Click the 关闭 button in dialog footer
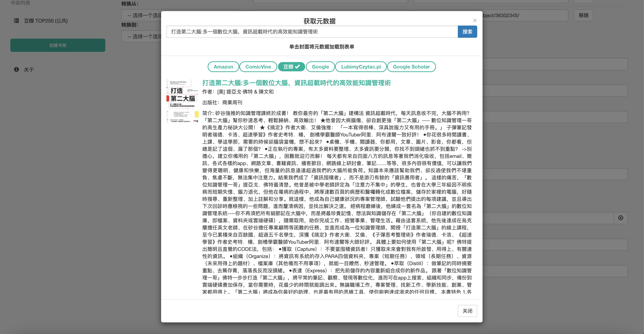The width and height of the screenshot is (644, 334). [467, 311]
